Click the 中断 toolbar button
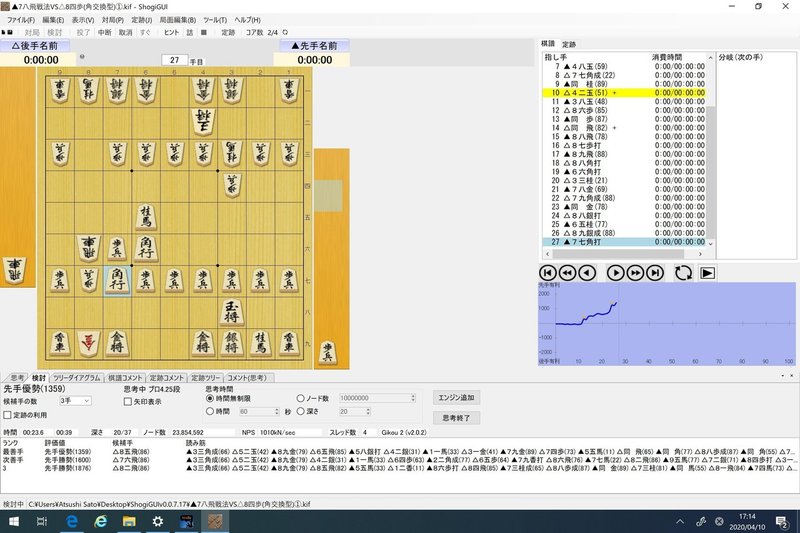 105,32
